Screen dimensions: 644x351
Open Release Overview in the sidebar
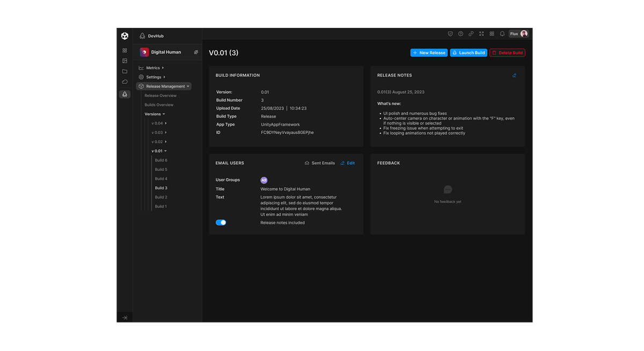(x=159, y=96)
